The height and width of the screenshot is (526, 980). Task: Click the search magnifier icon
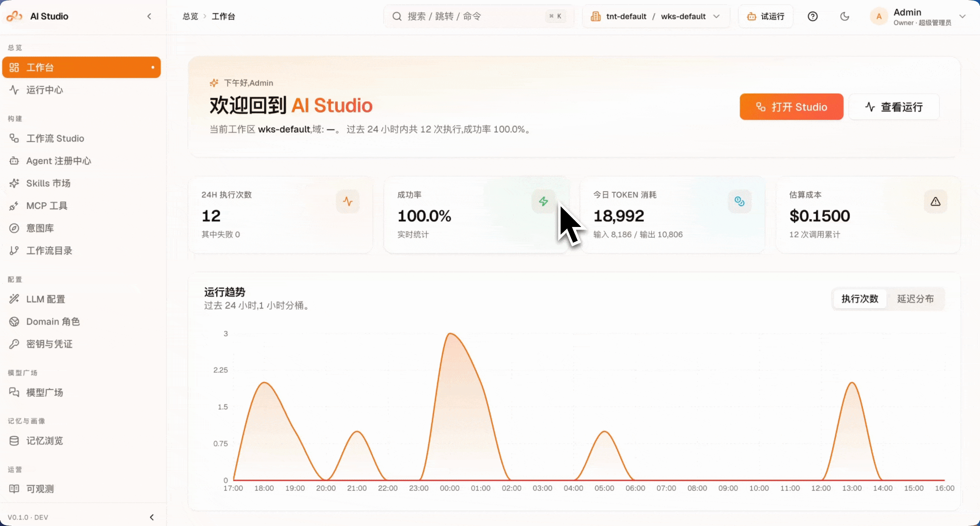click(x=397, y=16)
